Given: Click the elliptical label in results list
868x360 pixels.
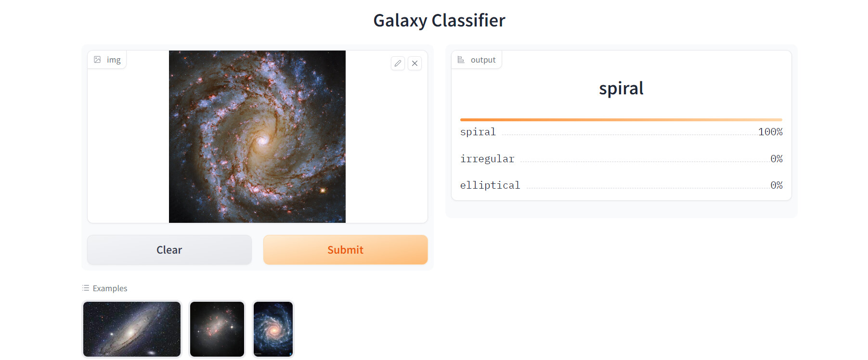Looking at the screenshot, I should pos(490,185).
